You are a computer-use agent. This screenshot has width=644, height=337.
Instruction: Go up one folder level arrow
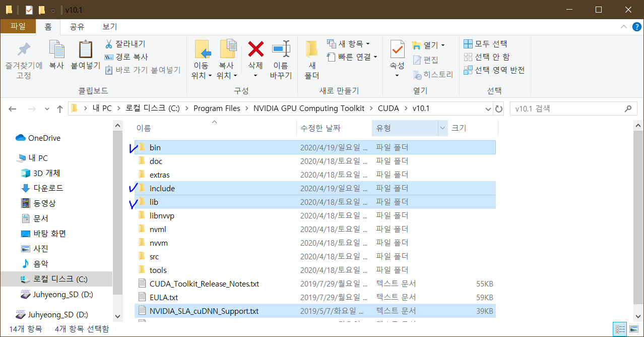point(60,108)
